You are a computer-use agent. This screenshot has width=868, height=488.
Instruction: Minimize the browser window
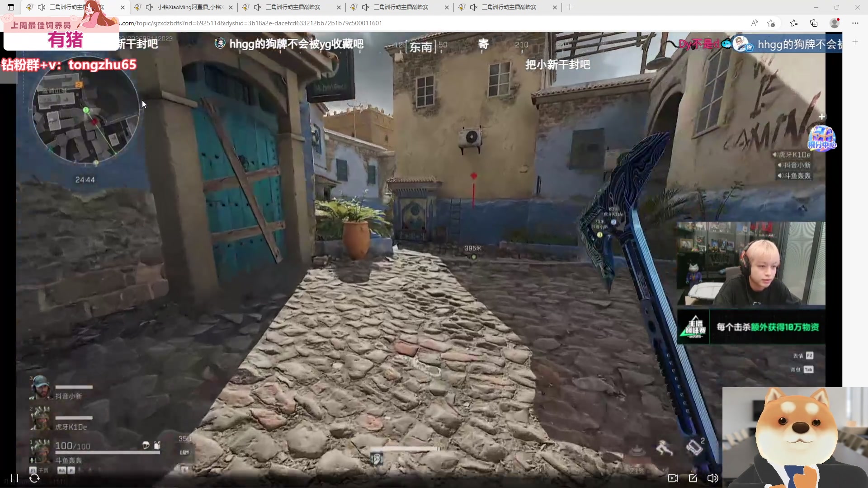[816, 7]
